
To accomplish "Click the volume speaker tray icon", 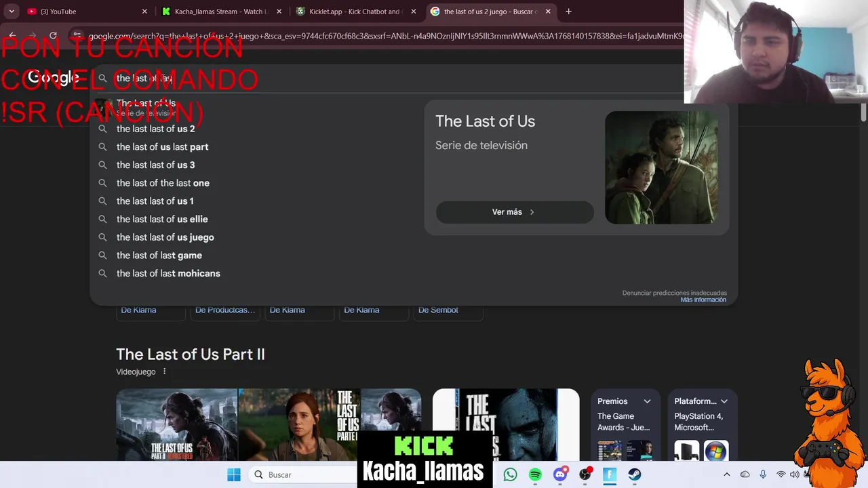I will [794, 474].
